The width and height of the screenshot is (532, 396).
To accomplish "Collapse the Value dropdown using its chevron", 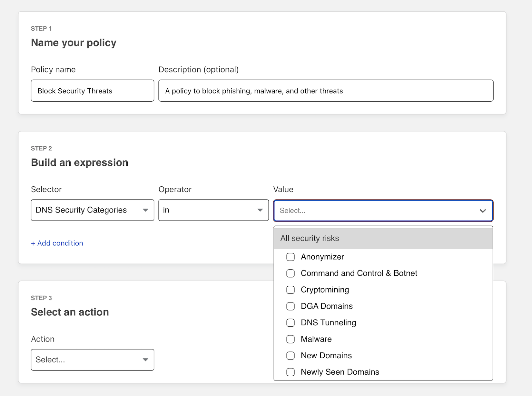I will click(482, 211).
